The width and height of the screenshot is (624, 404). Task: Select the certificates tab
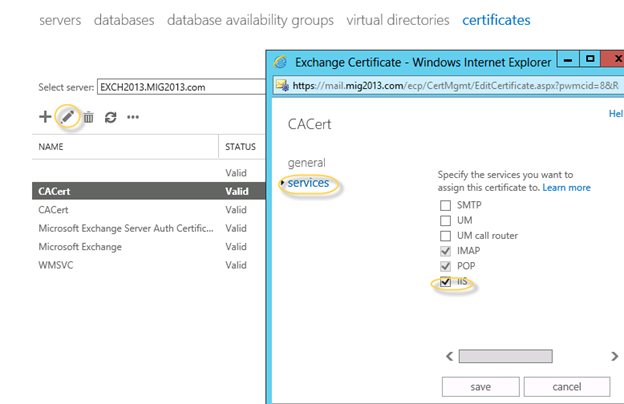(496, 20)
